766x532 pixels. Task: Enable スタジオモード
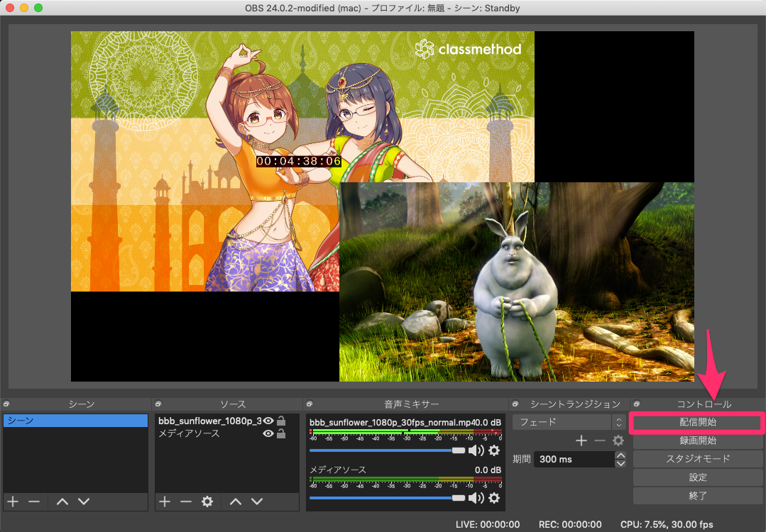[x=698, y=459]
